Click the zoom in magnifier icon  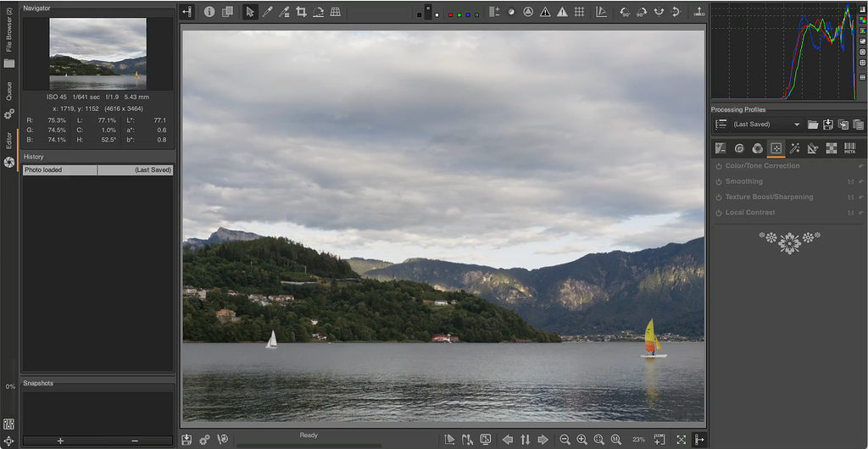[x=581, y=440]
